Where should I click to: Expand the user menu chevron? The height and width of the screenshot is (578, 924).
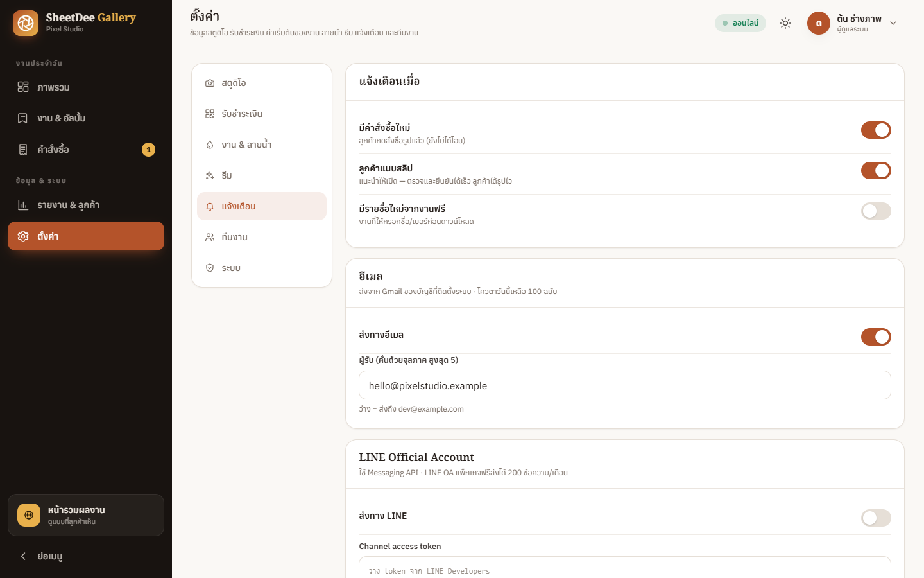[893, 23]
